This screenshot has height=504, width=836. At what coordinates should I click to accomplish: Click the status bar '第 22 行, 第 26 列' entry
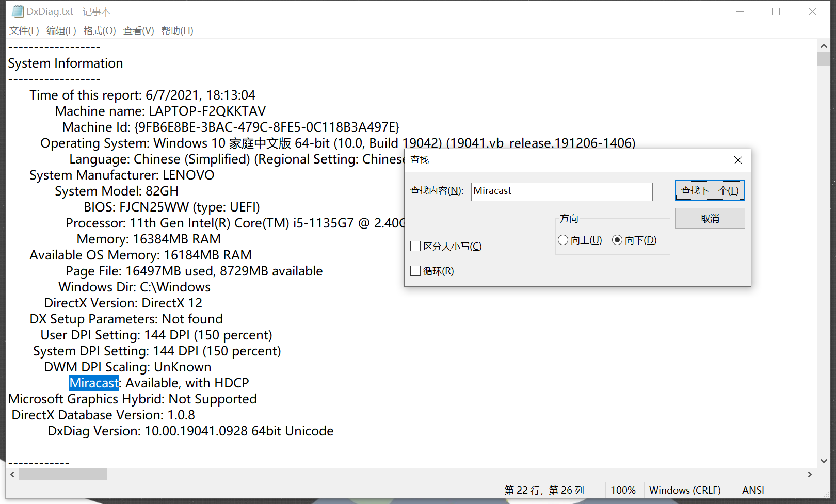coord(544,490)
